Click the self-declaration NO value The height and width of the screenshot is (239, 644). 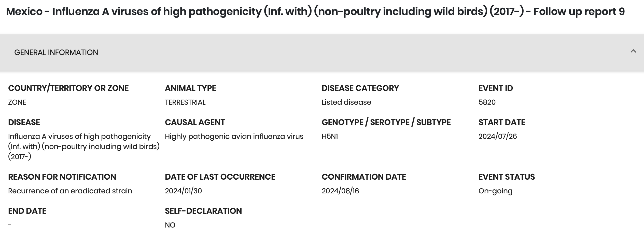[x=170, y=225]
